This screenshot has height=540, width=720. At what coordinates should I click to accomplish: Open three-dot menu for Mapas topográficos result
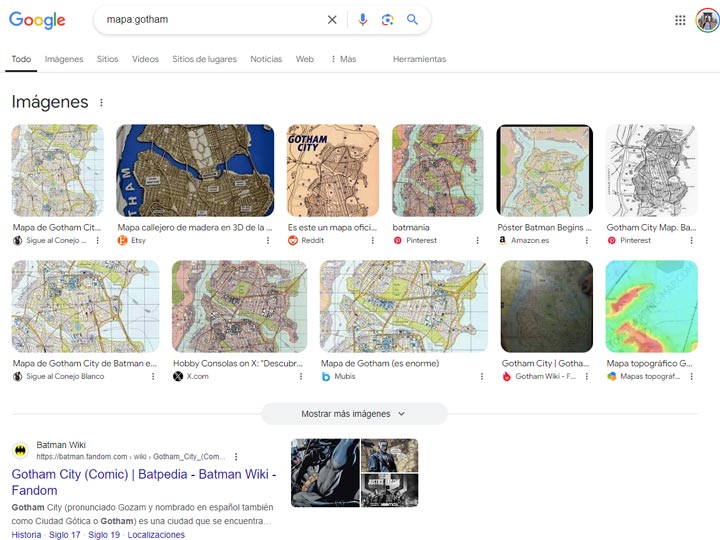click(x=691, y=377)
